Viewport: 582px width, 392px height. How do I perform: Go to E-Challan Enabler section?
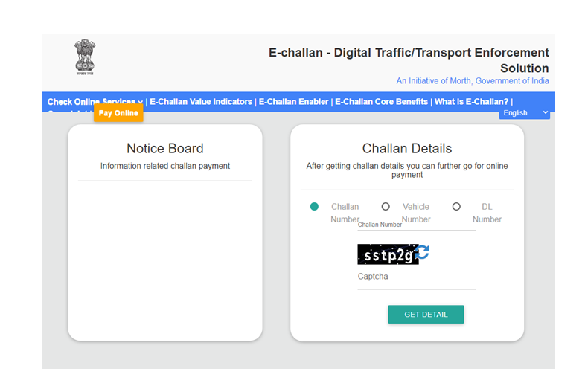[x=293, y=102]
